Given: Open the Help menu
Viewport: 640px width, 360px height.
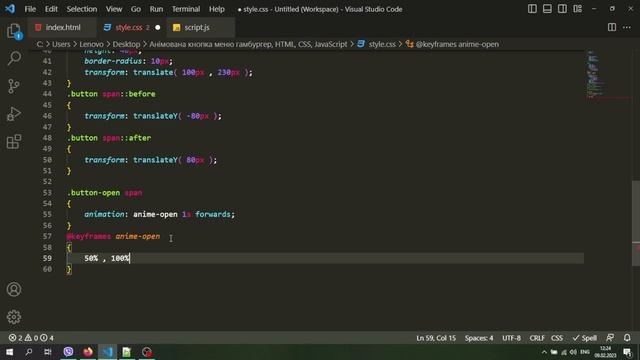Looking at the screenshot, I should [217, 9].
